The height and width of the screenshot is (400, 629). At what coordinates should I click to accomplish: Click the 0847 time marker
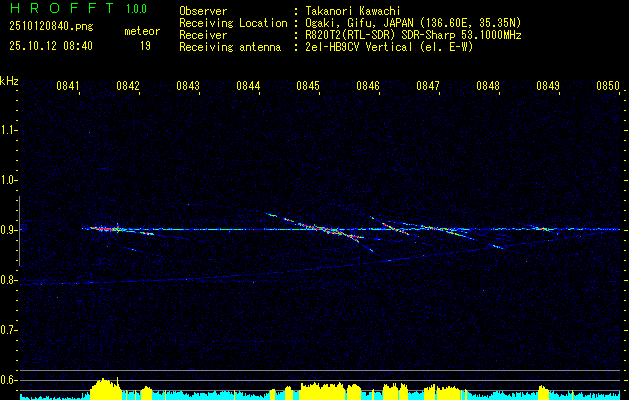(428, 86)
